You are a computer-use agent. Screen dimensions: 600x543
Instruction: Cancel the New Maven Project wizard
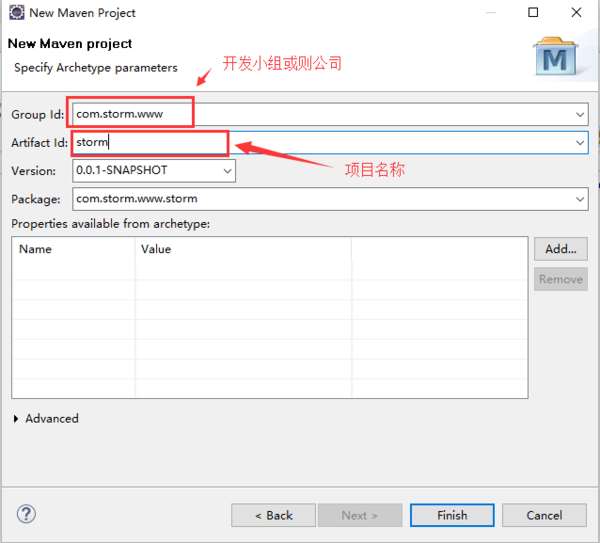[544, 515]
